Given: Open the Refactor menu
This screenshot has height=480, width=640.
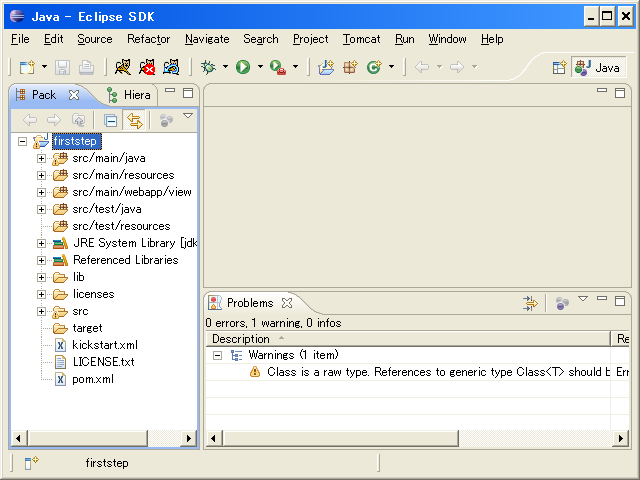Looking at the screenshot, I should click(x=148, y=39).
